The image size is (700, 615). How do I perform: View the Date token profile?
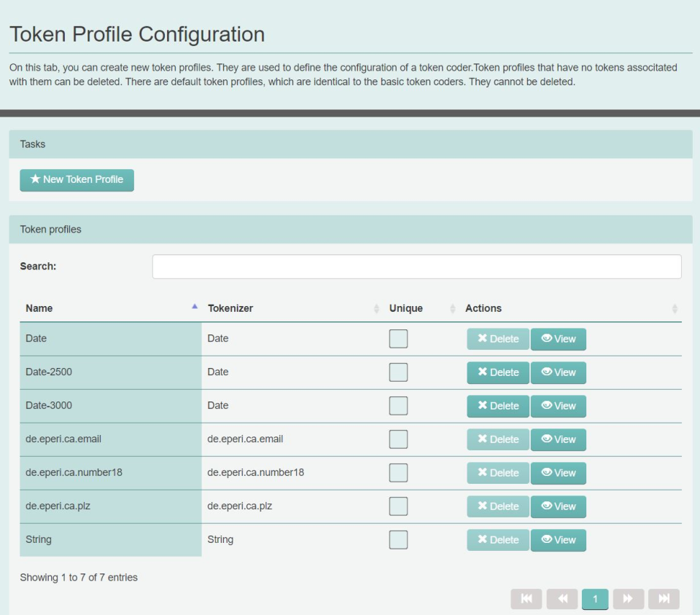point(558,339)
